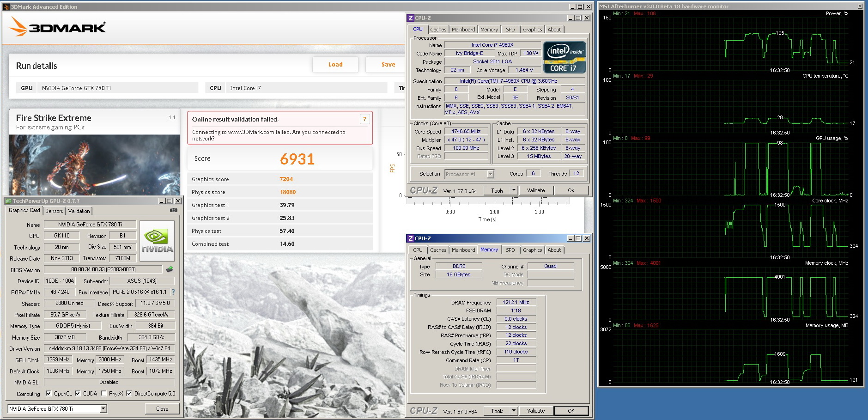Click the GPU Clock value 1369 MHz

pyautogui.click(x=58, y=359)
